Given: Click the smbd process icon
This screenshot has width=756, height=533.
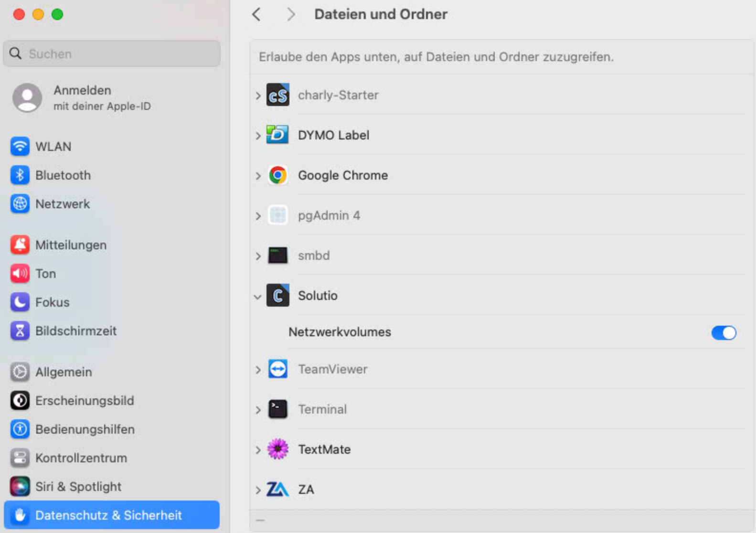Looking at the screenshot, I should [x=277, y=256].
